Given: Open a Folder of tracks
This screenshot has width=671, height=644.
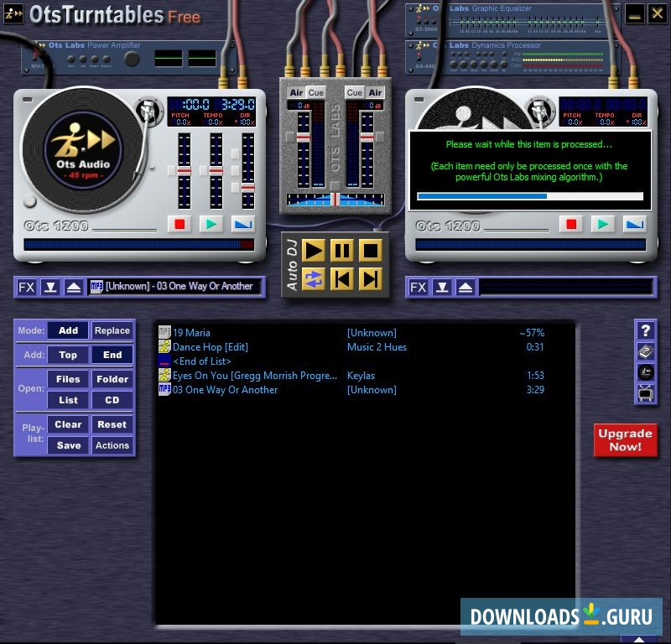Looking at the screenshot, I should click(112, 379).
